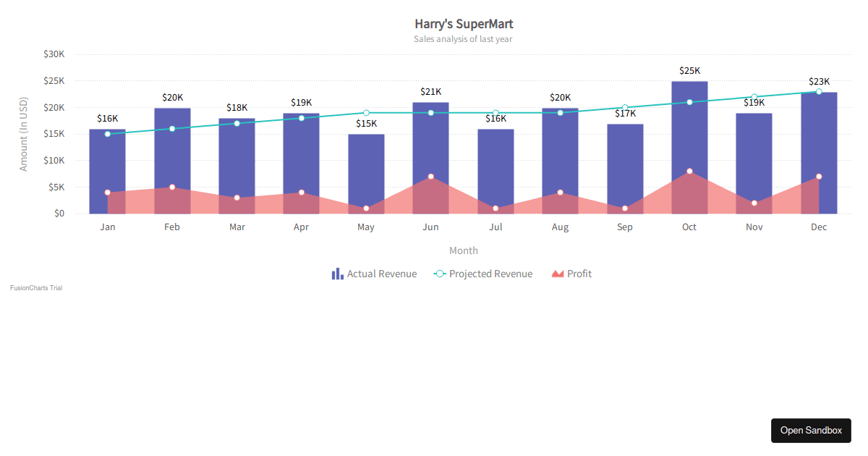Select the Projected Revenue point for Sep
868x456 pixels.
click(625, 108)
